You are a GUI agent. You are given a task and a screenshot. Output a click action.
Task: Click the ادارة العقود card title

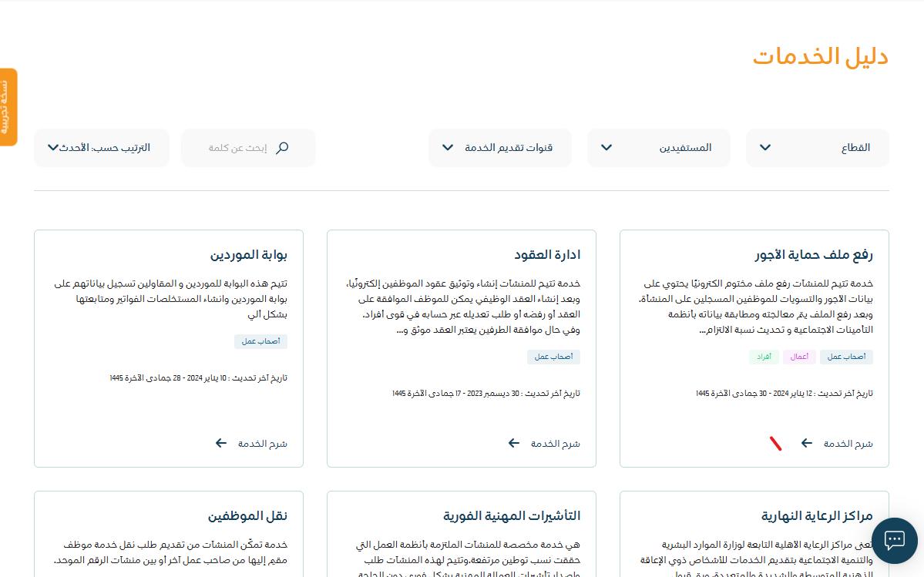coord(547,255)
